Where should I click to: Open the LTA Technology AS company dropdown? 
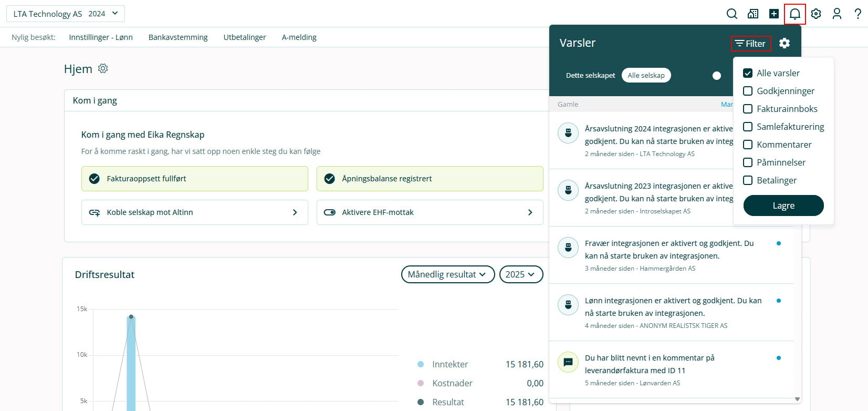point(66,14)
